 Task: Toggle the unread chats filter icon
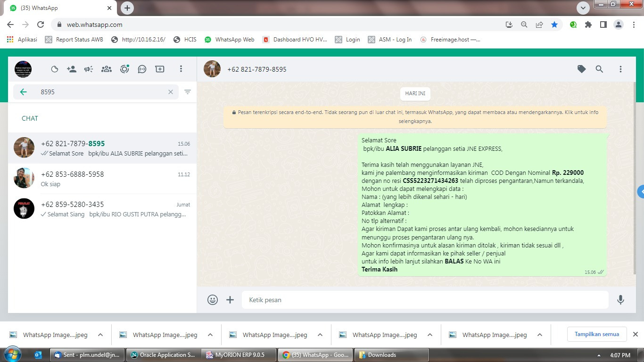coord(188,92)
